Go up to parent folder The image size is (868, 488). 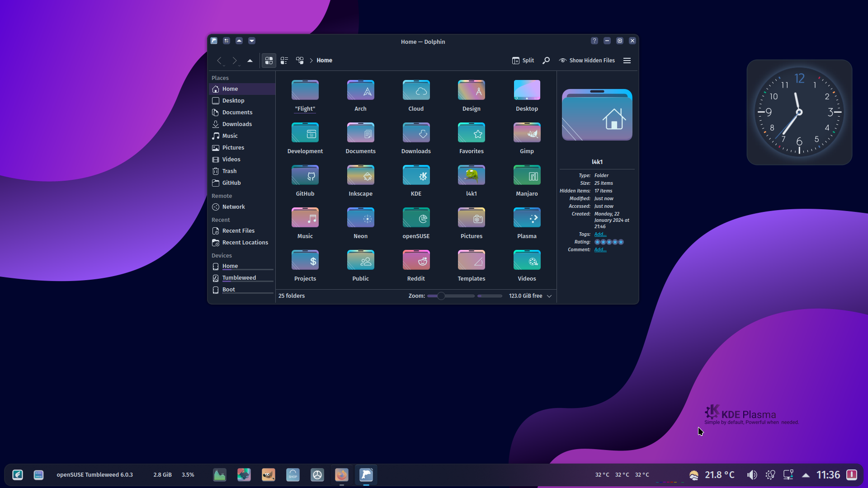tap(250, 61)
